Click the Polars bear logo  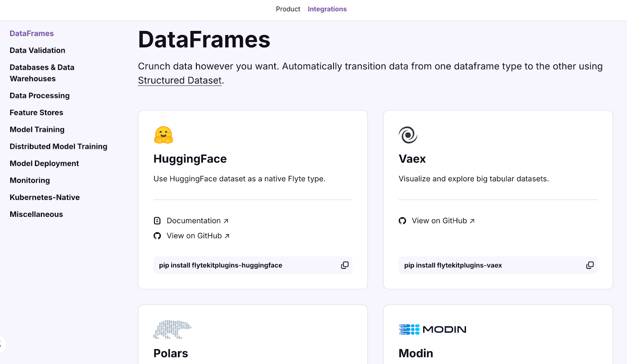172,330
